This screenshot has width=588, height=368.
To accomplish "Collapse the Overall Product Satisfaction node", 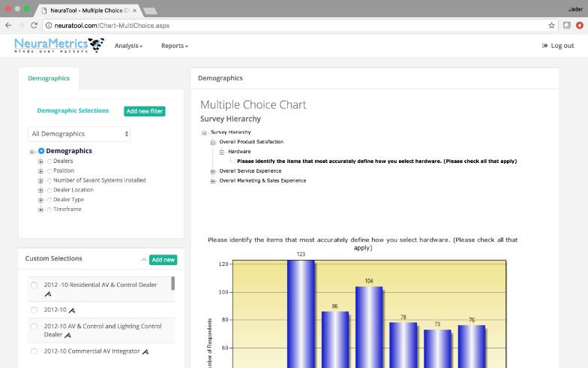I will point(213,143).
